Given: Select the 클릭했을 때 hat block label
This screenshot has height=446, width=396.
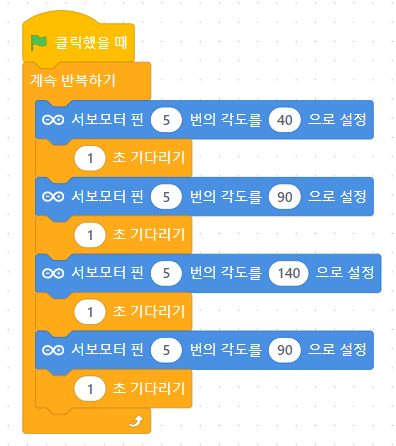Looking at the screenshot, I should 91,43.
